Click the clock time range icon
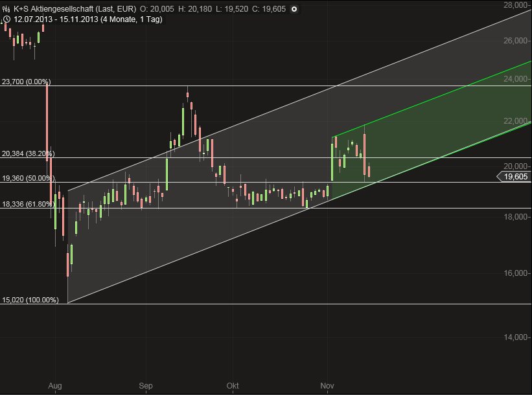This screenshot has width=532, height=395. (x=6, y=19)
